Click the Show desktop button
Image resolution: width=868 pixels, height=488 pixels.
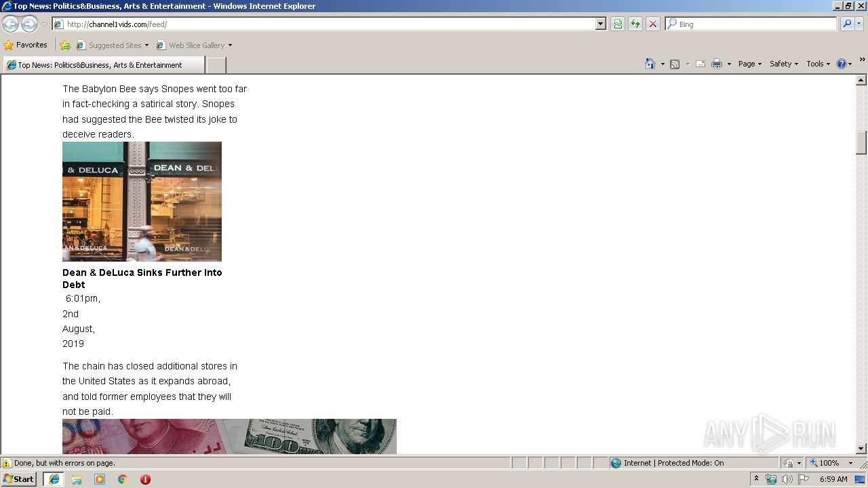[x=861, y=479]
